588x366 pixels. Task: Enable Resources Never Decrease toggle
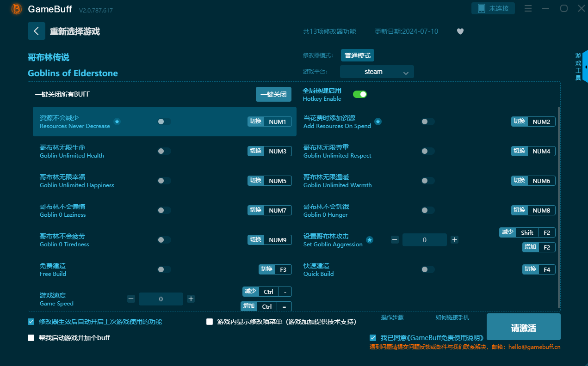pos(164,122)
